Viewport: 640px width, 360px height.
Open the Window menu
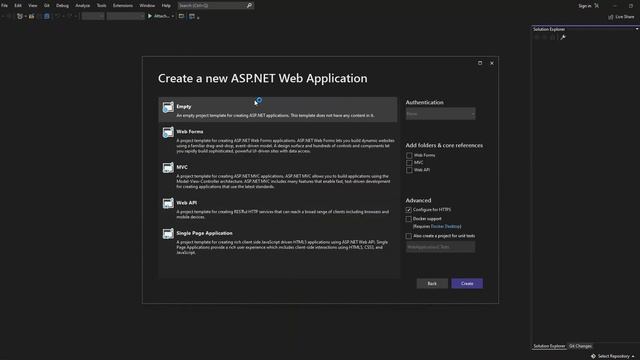point(147,6)
